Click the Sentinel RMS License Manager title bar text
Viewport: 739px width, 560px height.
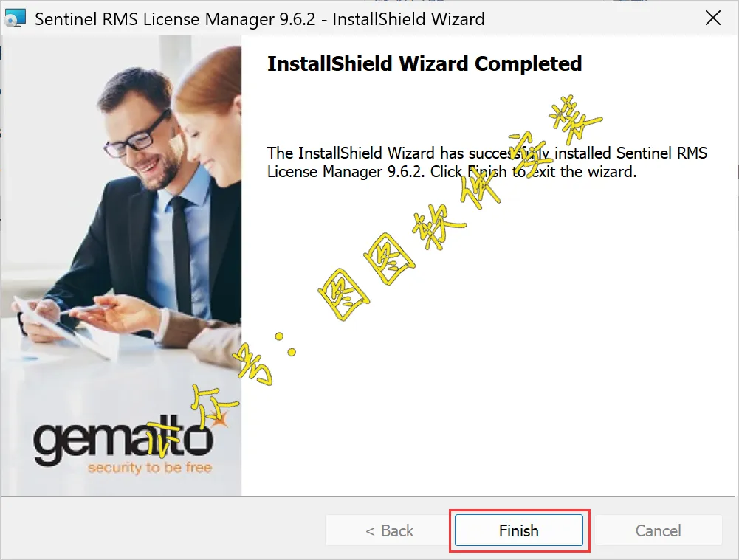(x=260, y=19)
